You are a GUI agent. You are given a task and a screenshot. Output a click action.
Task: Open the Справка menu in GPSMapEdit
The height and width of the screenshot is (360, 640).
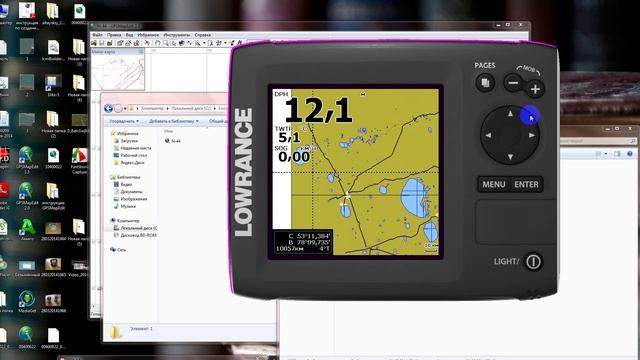coord(203,35)
